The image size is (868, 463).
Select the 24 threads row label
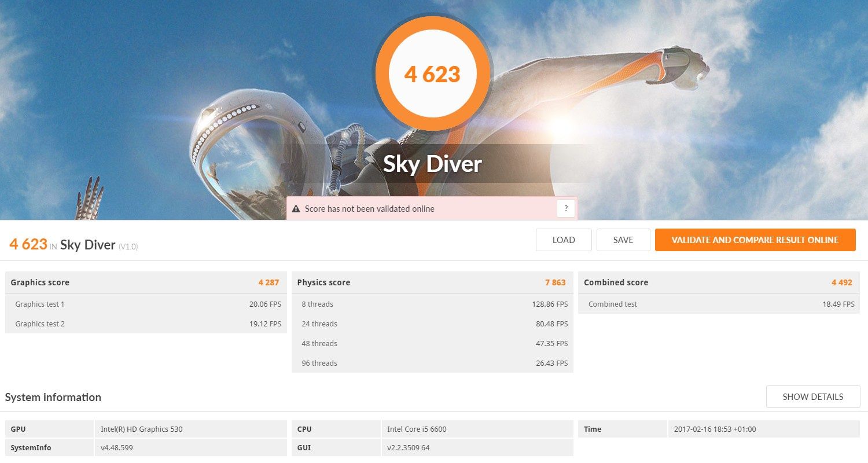[x=319, y=324]
